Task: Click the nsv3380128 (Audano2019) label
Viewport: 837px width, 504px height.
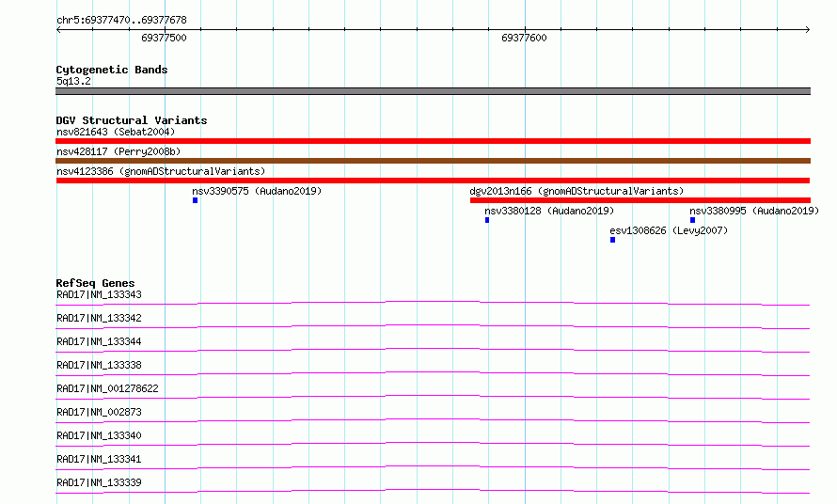Action: (549, 211)
